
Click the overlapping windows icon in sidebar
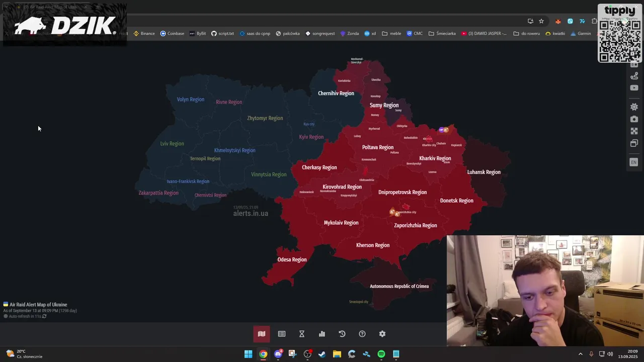click(634, 143)
